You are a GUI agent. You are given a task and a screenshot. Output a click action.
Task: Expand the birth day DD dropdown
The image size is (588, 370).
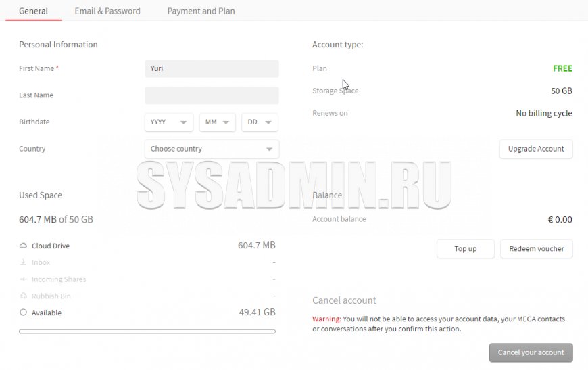pos(260,122)
